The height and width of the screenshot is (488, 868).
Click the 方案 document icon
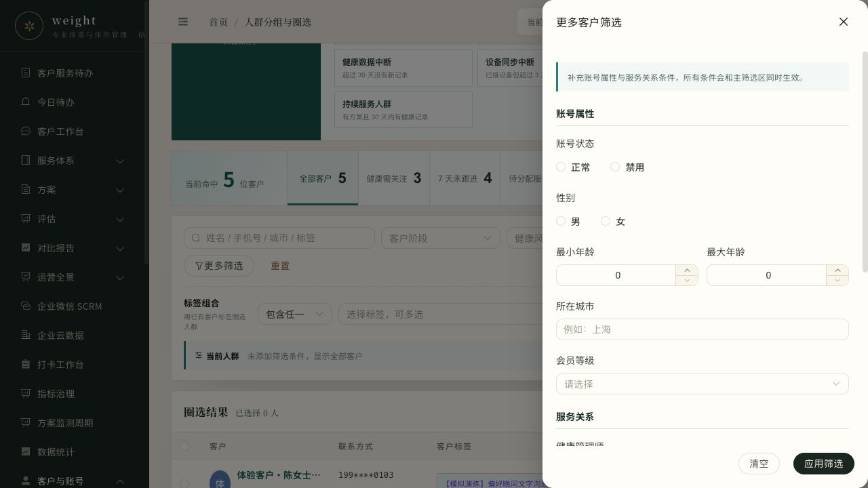click(x=26, y=189)
